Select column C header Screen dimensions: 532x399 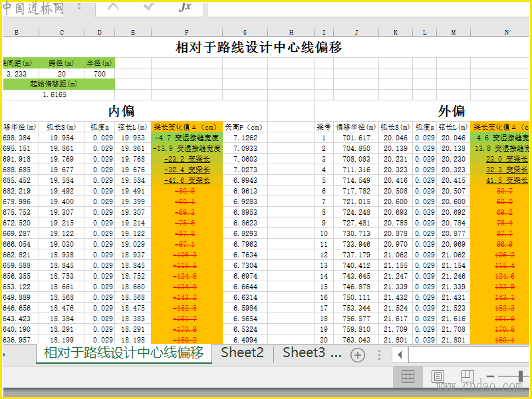(x=61, y=32)
